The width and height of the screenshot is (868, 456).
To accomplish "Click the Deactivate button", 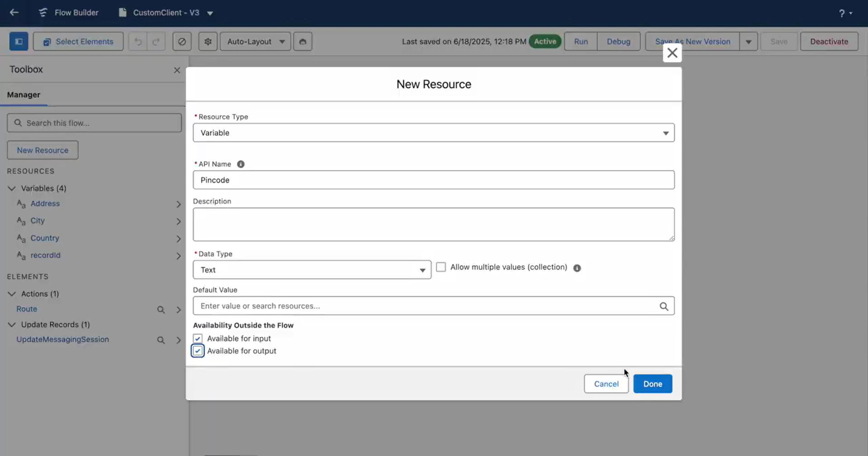I will (829, 41).
